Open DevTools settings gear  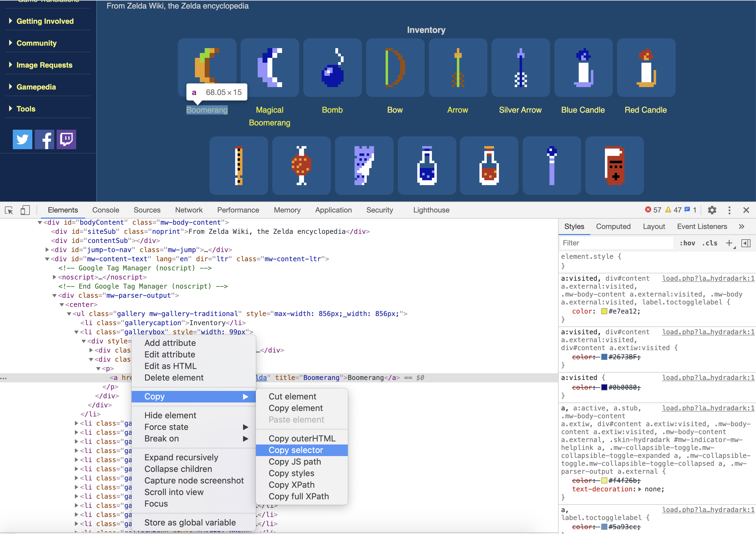point(712,210)
